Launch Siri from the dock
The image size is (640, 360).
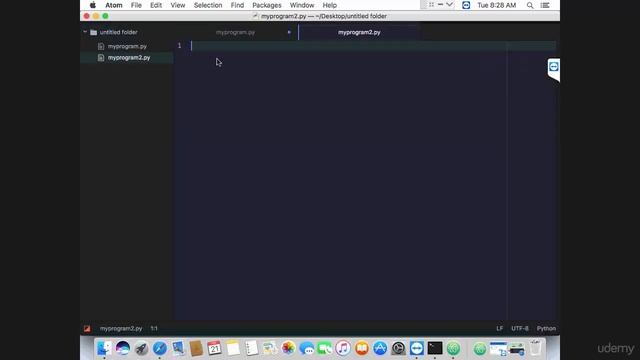click(x=122, y=348)
